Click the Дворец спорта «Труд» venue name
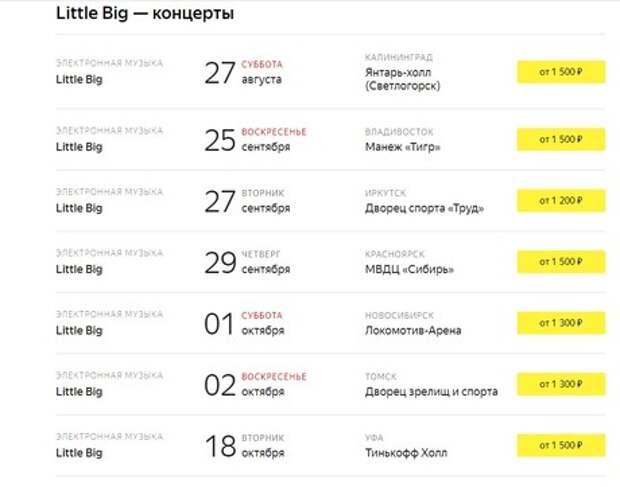The image size is (620, 487). [x=424, y=208]
